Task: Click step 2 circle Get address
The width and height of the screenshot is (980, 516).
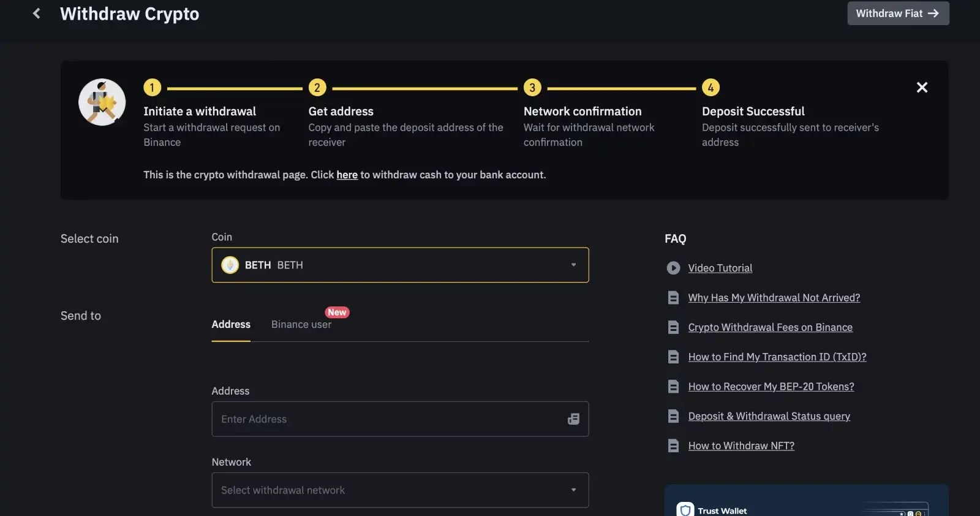Action: point(317,88)
